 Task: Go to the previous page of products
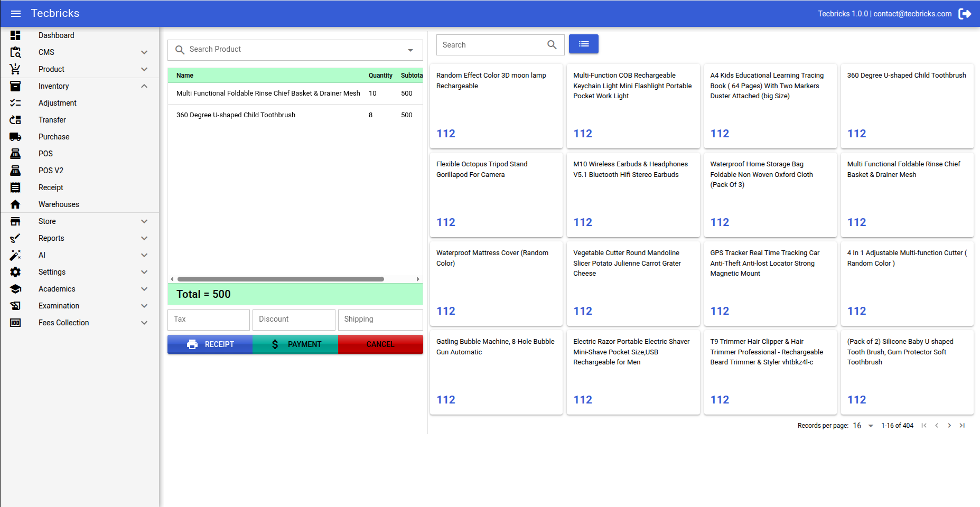(937, 426)
